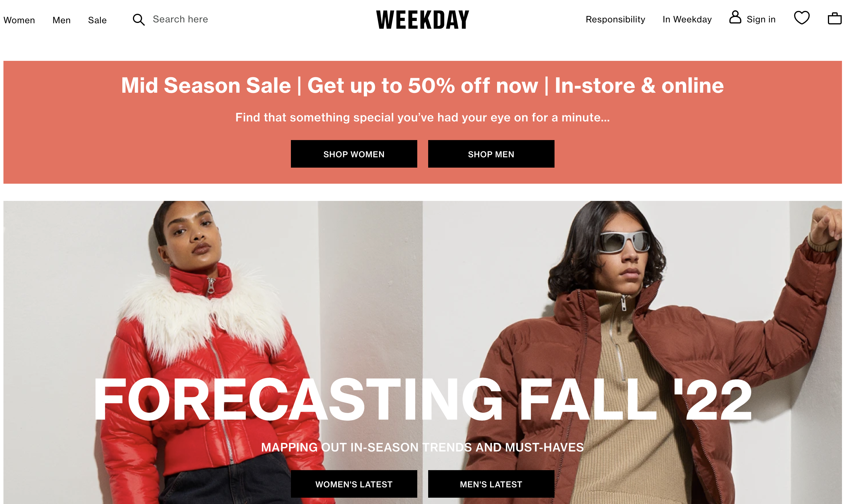Click the FORECASTING FALL '22 heading
The width and height of the screenshot is (846, 504).
point(423,400)
